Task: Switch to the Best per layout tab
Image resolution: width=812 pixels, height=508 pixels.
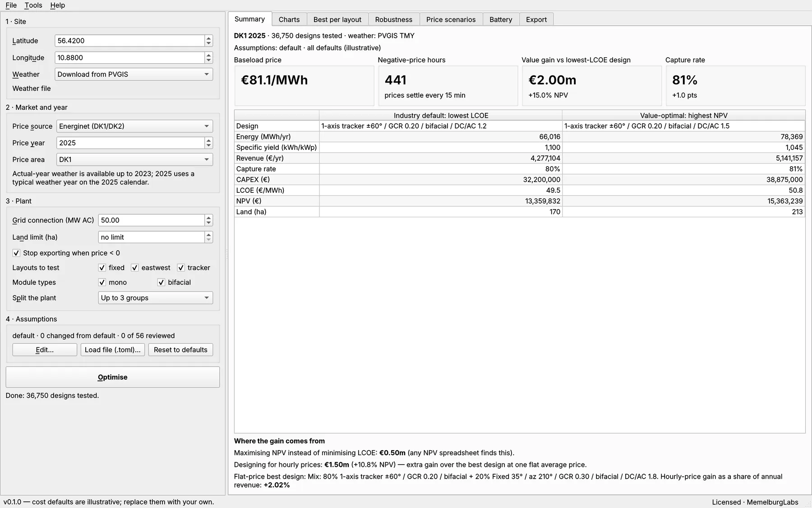Action: tap(337, 19)
